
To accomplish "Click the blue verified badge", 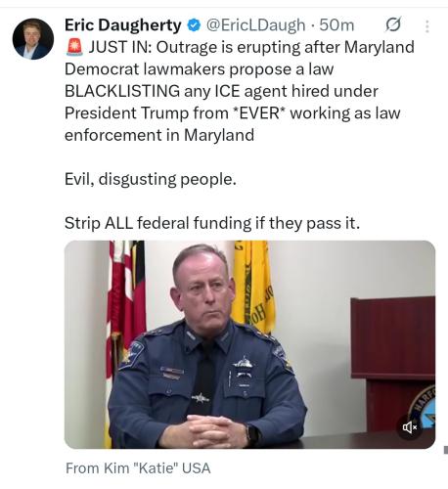I will click(195, 25).
